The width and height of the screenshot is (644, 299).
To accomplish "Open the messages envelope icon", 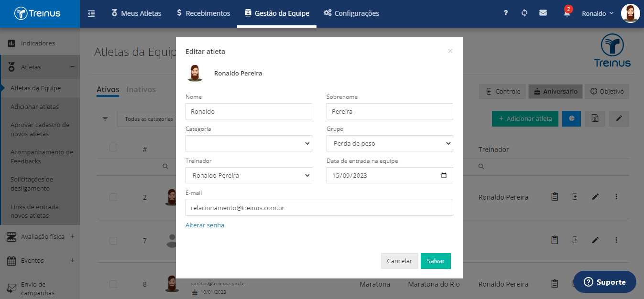I will tap(543, 13).
